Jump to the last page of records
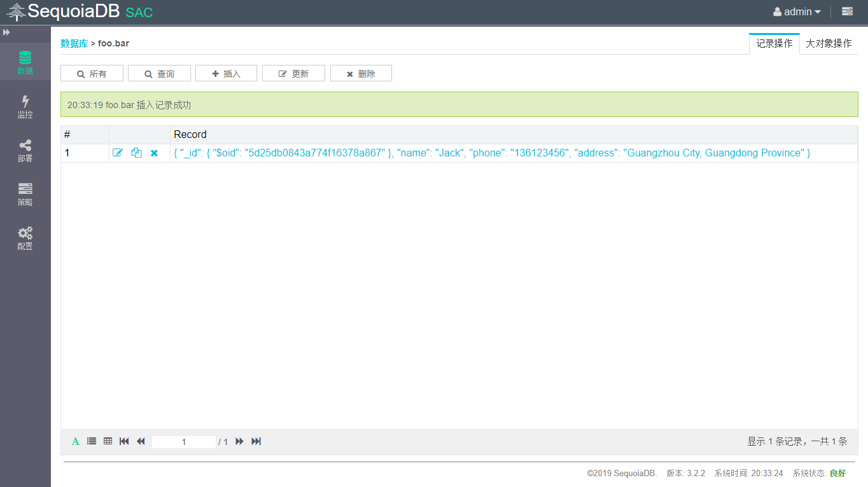Image resolution: width=868 pixels, height=487 pixels. [x=256, y=441]
